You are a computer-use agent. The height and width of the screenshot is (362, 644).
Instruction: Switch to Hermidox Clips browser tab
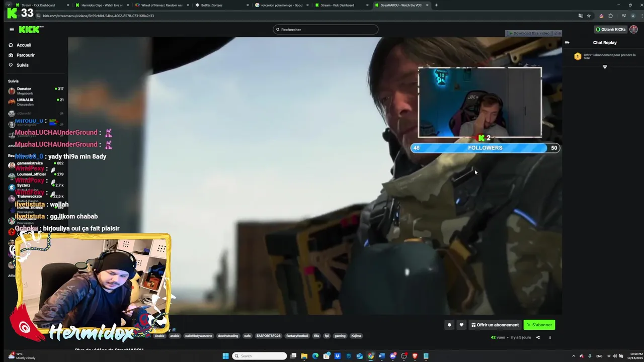[x=102, y=5]
